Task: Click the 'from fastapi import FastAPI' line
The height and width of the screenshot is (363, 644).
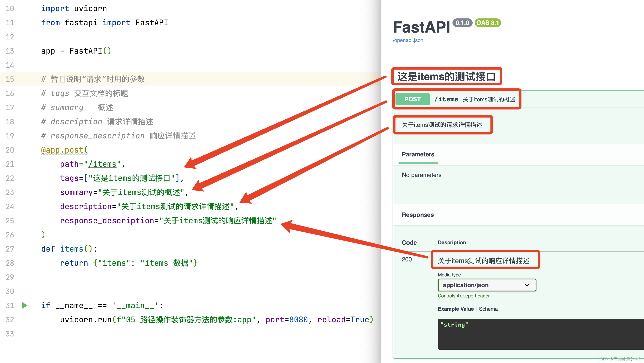Action: coord(105,23)
